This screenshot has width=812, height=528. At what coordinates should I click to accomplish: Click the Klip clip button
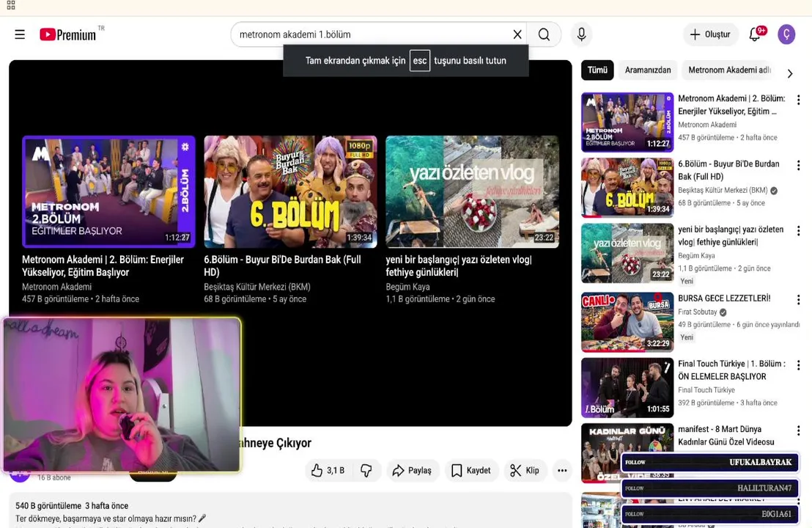pyautogui.click(x=525, y=471)
